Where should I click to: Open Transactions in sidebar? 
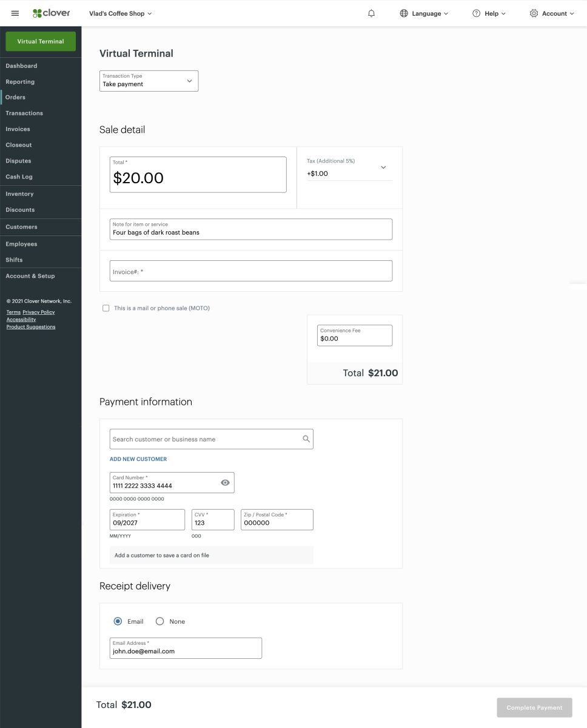pos(24,113)
